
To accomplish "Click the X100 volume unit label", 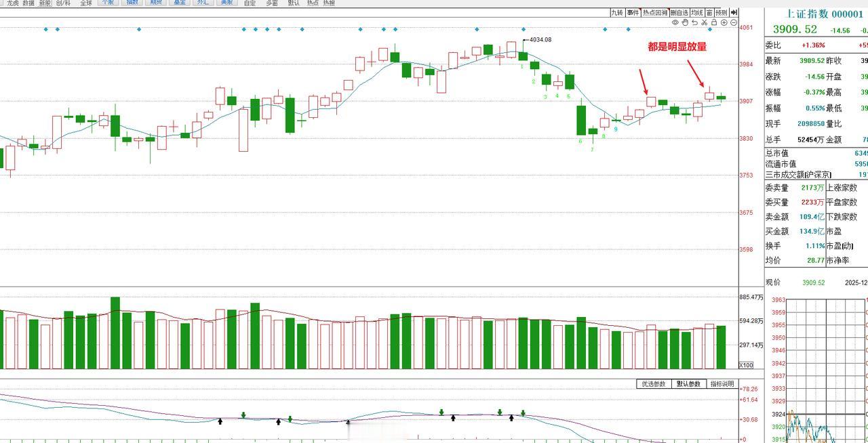I will tap(746, 365).
